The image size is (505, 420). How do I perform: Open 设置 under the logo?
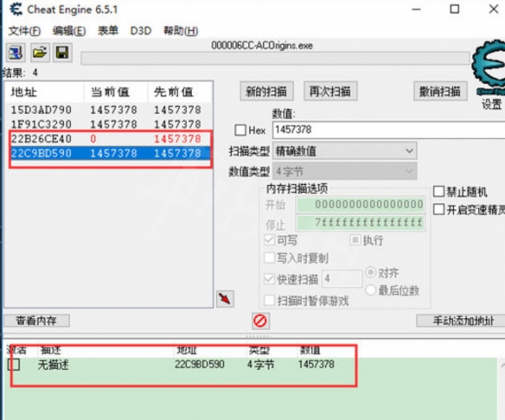pos(492,105)
